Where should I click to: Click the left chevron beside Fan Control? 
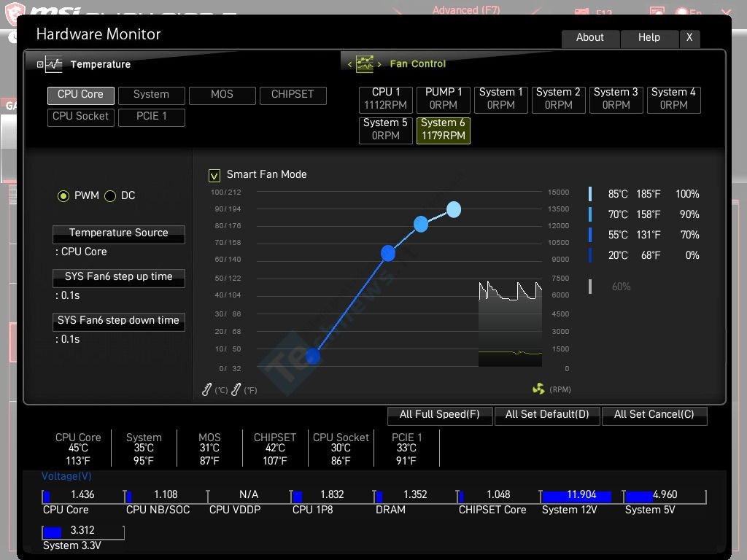point(349,64)
